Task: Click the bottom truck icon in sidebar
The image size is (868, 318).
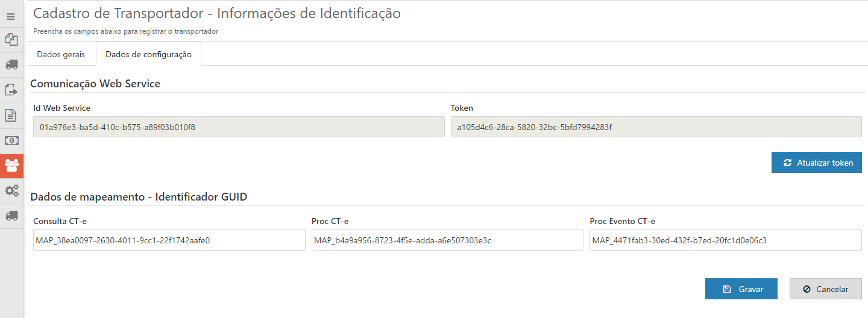Action: coord(11,216)
